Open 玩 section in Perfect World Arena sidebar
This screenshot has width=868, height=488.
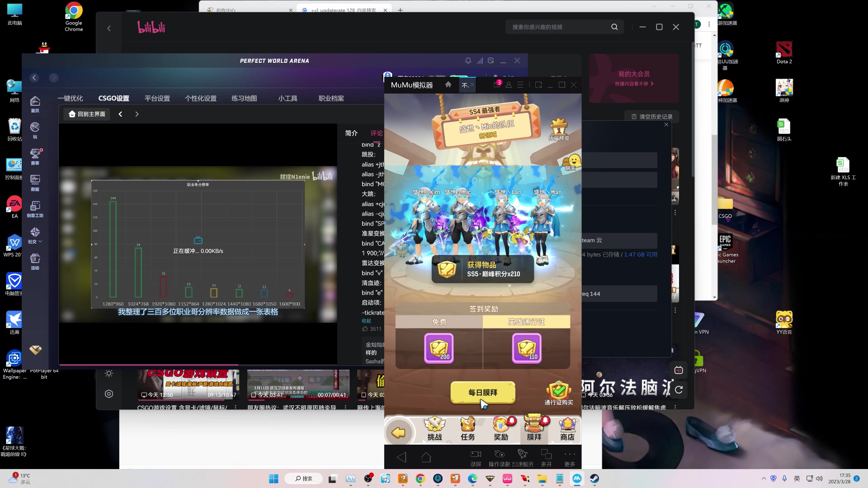(35, 130)
